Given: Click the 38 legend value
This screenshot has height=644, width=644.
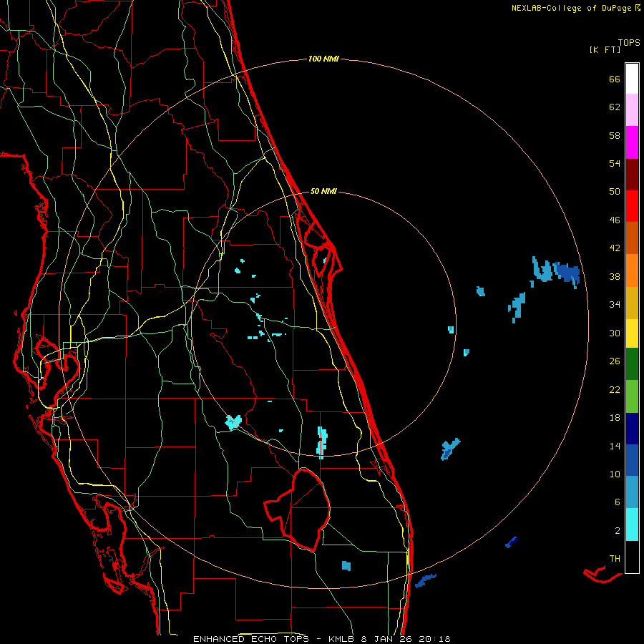Looking at the screenshot, I should pos(615,276).
